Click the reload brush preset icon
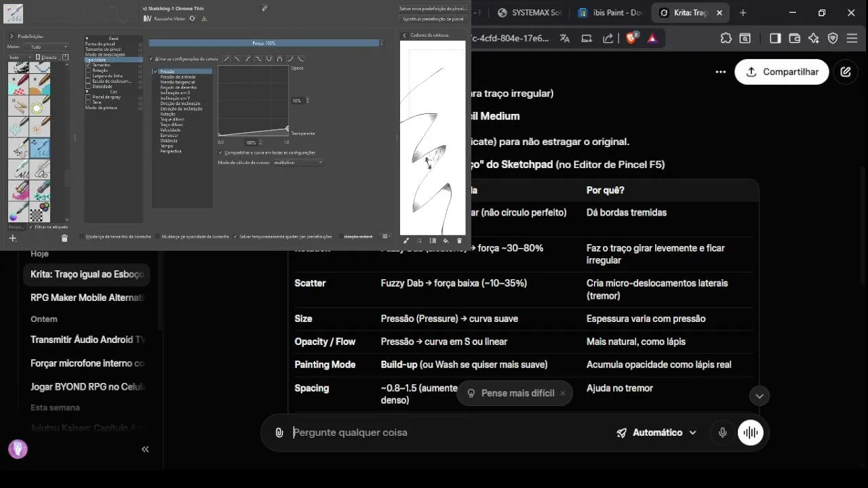This screenshot has width=868, height=488. point(192,19)
